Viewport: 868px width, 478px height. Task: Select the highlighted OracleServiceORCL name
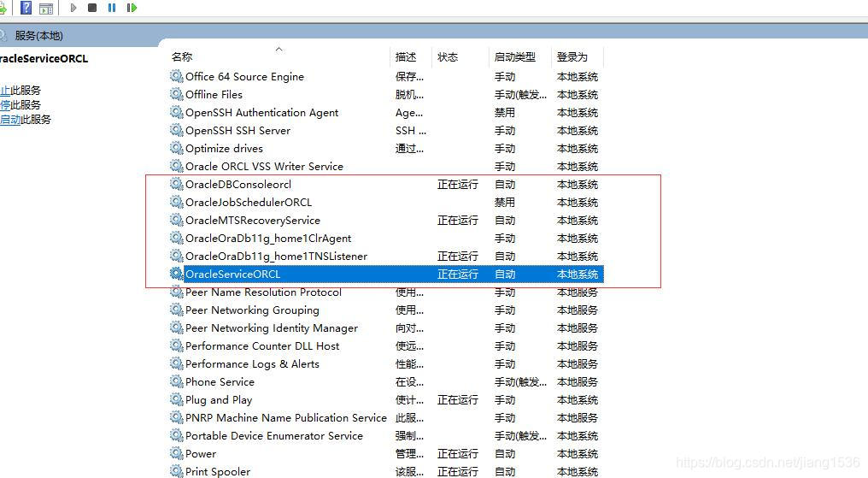(x=233, y=274)
